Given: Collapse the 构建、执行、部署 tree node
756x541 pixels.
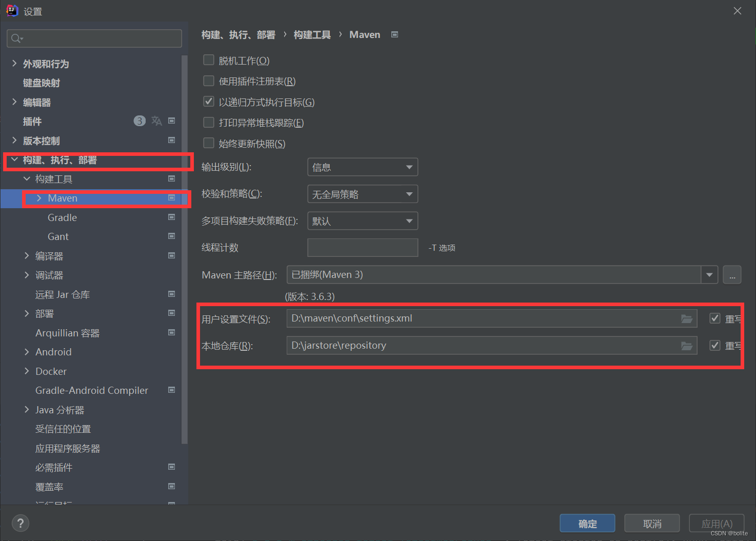Looking at the screenshot, I should pyautogui.click(x=14, y=160).
